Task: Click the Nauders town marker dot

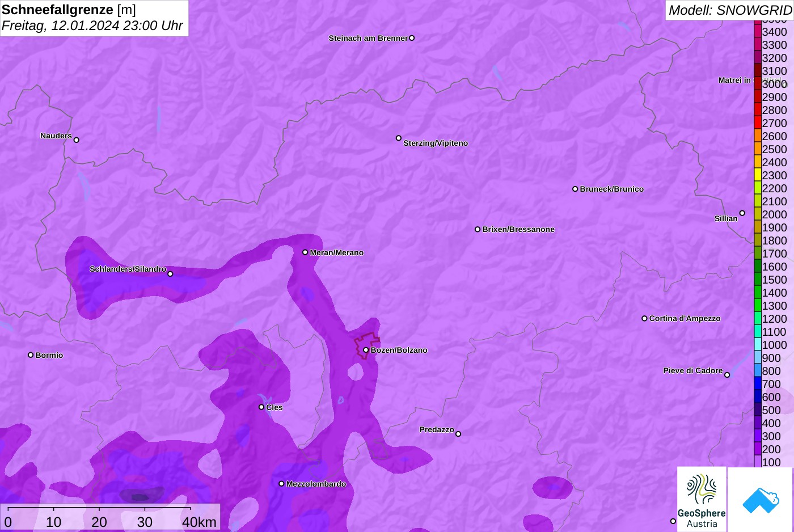Action: tap(77, 140)
